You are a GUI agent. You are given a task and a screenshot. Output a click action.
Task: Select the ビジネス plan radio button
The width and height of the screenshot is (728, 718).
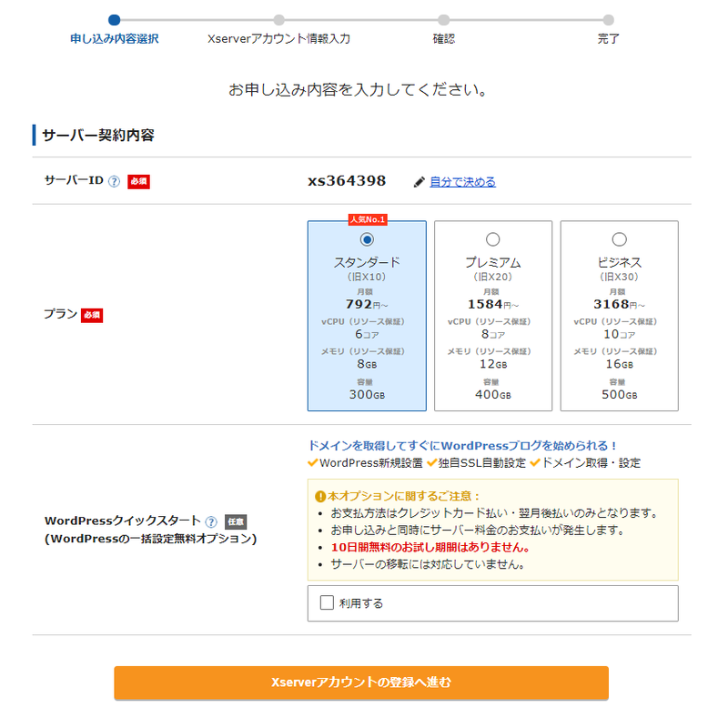coord(619,239)
